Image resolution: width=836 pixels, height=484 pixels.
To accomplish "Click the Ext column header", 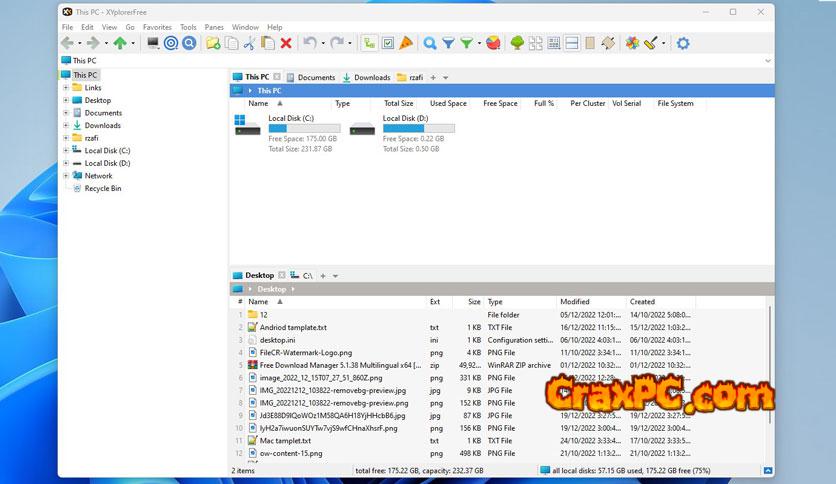I will (435, 301).
